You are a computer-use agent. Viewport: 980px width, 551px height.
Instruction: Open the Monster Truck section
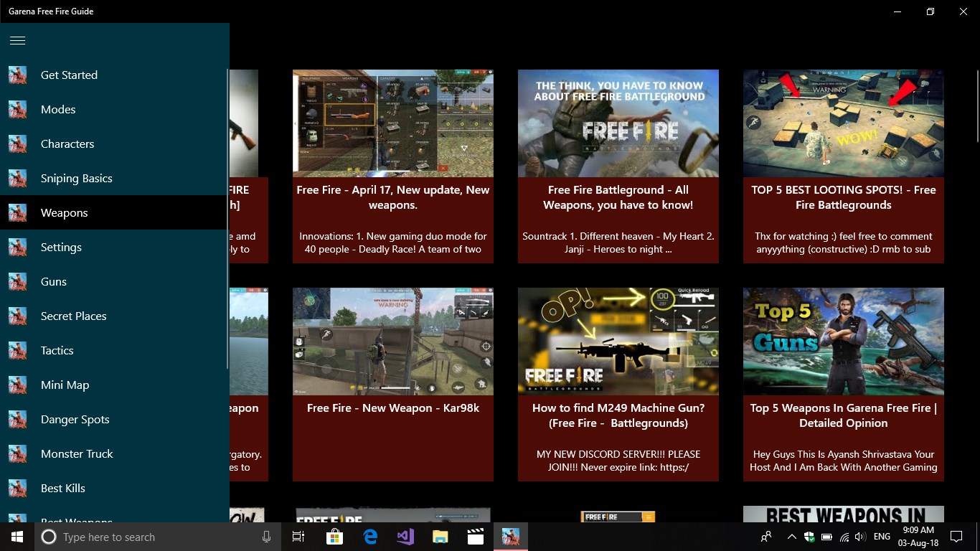pos(113,453)
